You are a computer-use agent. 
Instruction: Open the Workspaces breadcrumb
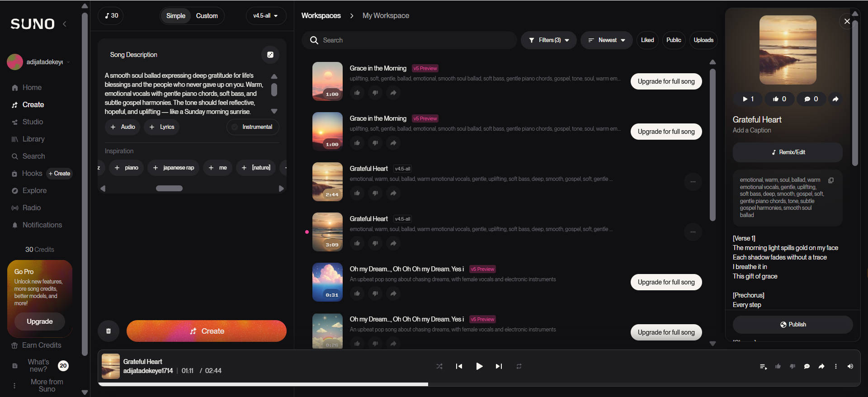coord(321,16)
